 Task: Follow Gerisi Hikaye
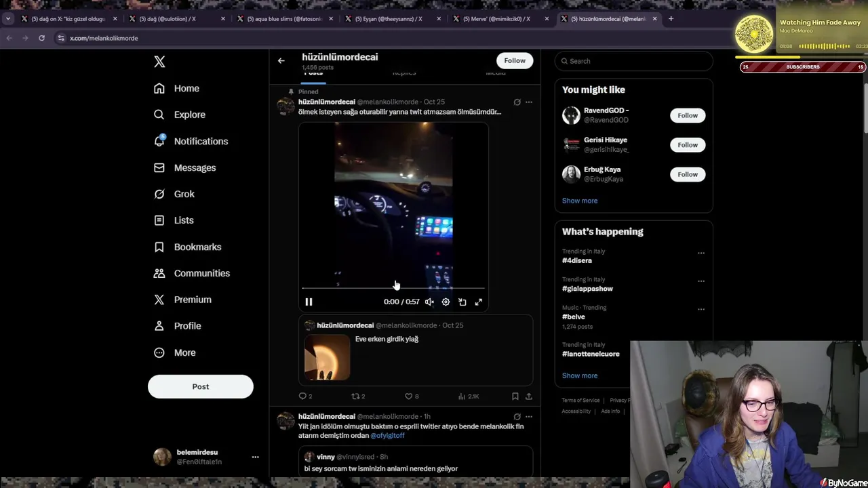point(688,145)
